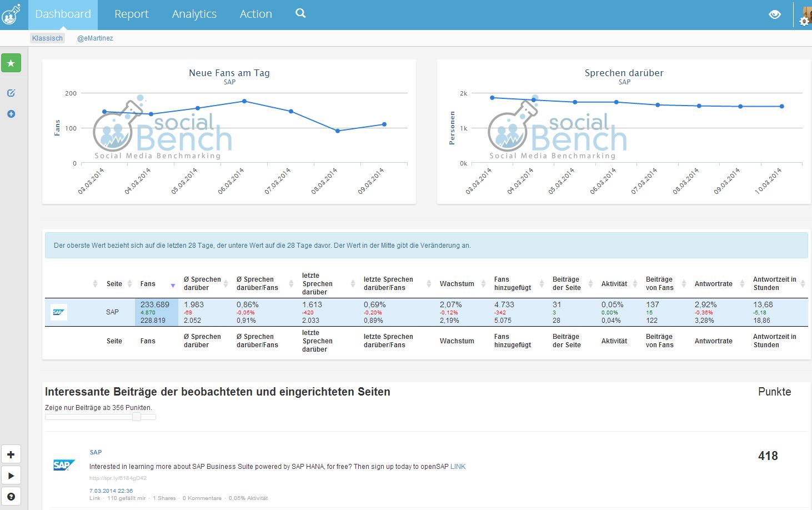Click the 10.03.2014 point in Sprechen chart
This screenshot has width=812, height=510.
[x=782, y=107]
